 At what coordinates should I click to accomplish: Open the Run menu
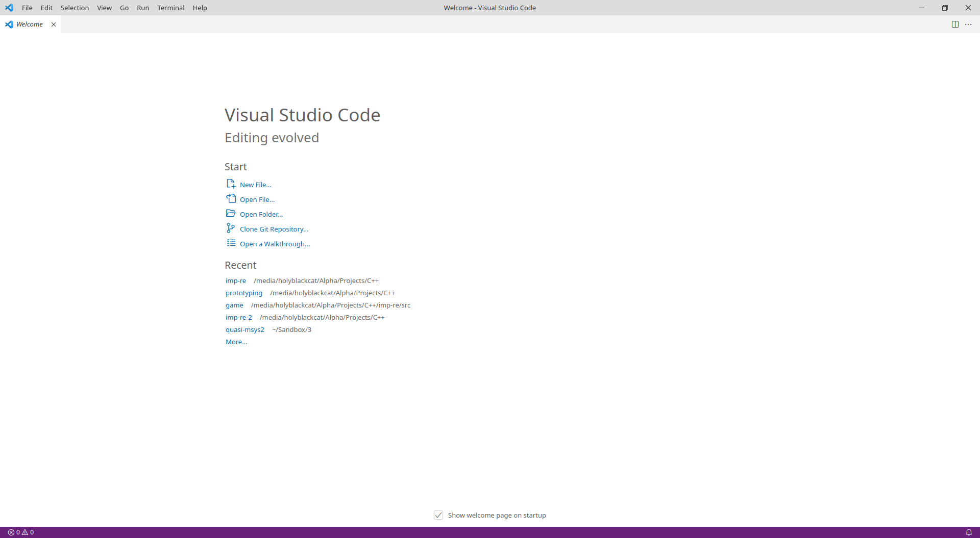point(143,8)
